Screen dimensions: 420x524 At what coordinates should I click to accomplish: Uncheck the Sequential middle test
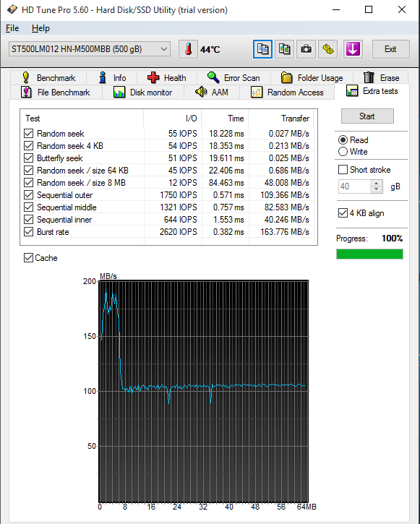[29, 207]
